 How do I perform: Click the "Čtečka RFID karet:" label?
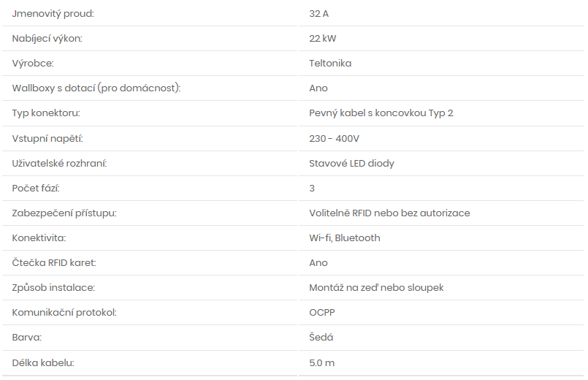coord(54,263)
